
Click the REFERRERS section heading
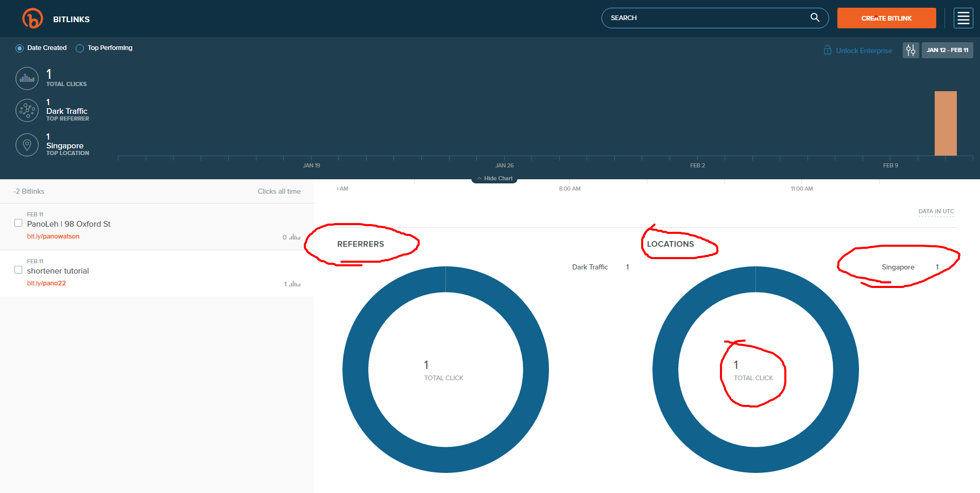pyautogui.click(x=360, y=244)
